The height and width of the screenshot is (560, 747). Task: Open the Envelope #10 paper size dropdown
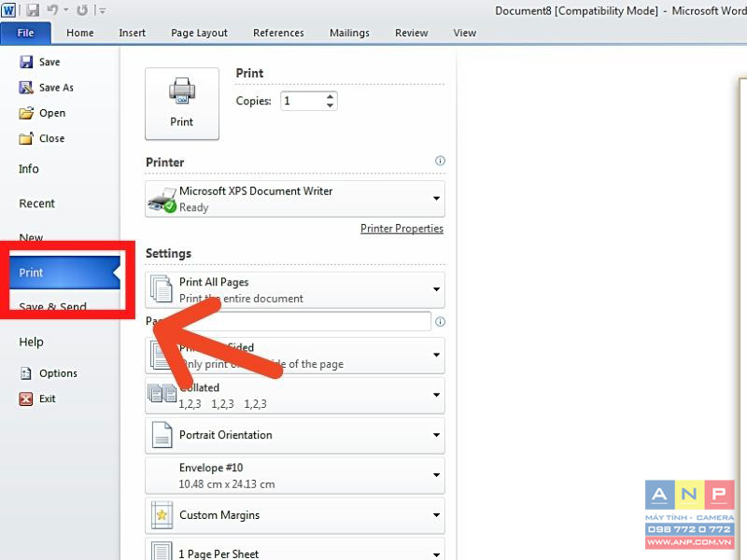tap(295, 476)
